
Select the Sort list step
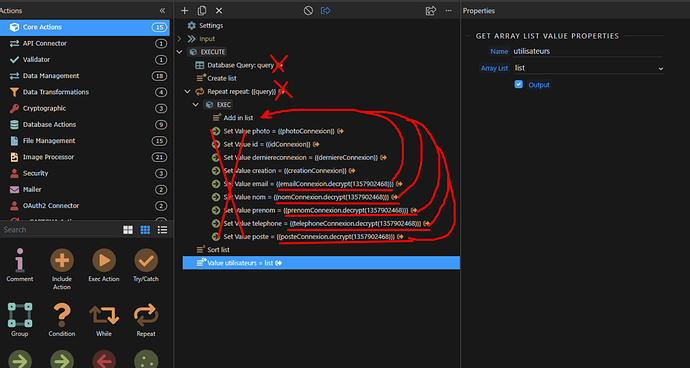tap(219, 250)
